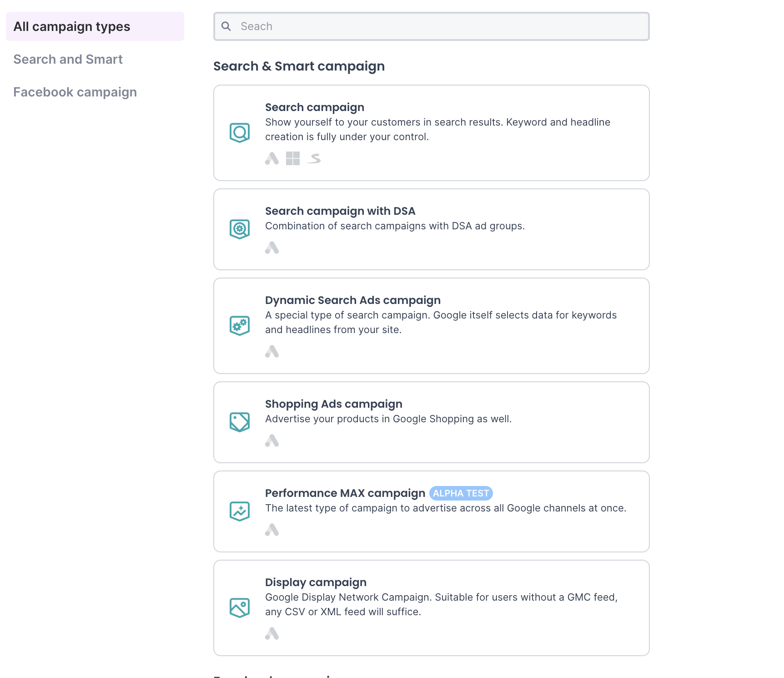Pick the Shopping Ads campaign title

coord(334,404)
